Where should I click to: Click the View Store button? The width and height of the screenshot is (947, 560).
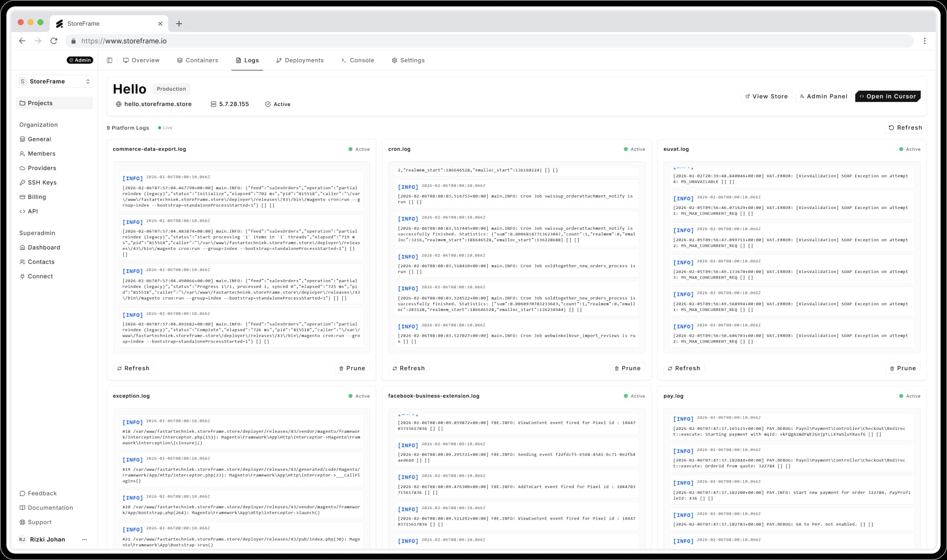pyautogui.click(x=766, y=96)
